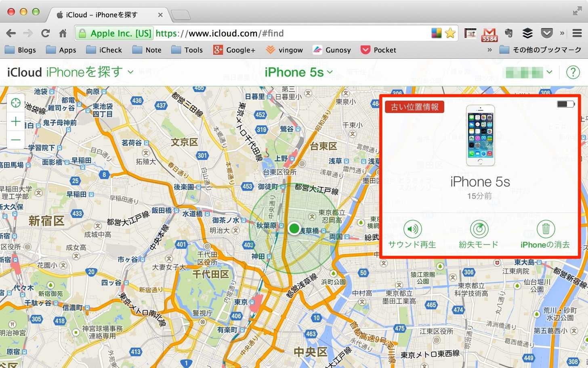Viewport: 588px width, 368px height.
Task: Open その他のブックマーク folder
Action: [x=540, y=50]
